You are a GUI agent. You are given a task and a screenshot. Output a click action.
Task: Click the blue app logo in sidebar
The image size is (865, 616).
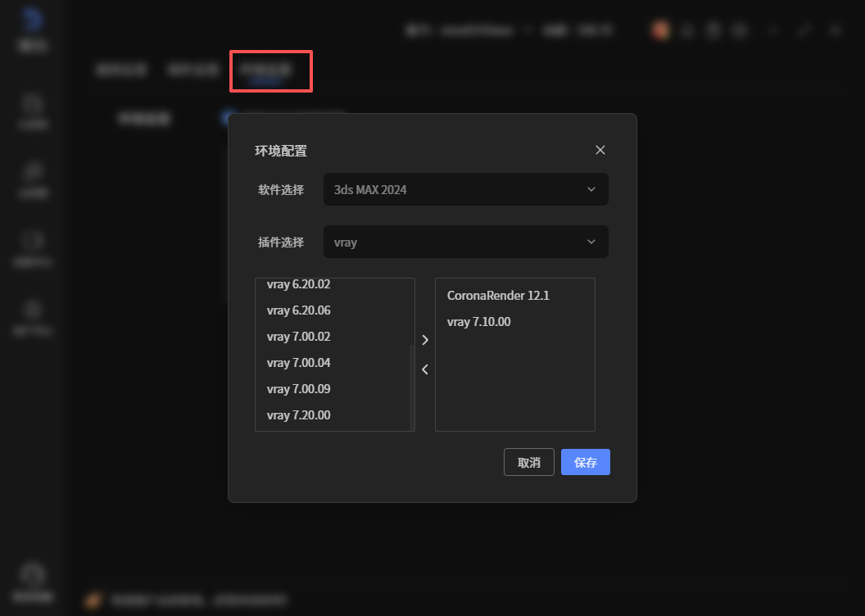tap(33, 20)
